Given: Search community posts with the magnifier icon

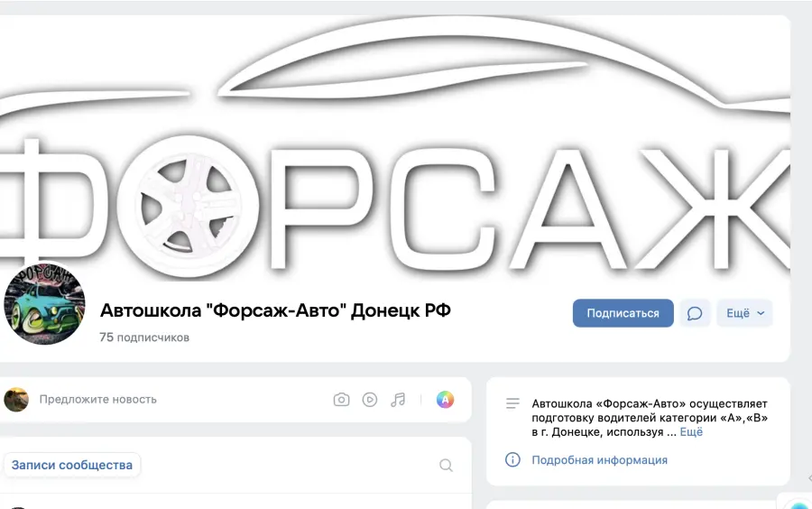Looking at the screenshot, I should tap(446, 465).
